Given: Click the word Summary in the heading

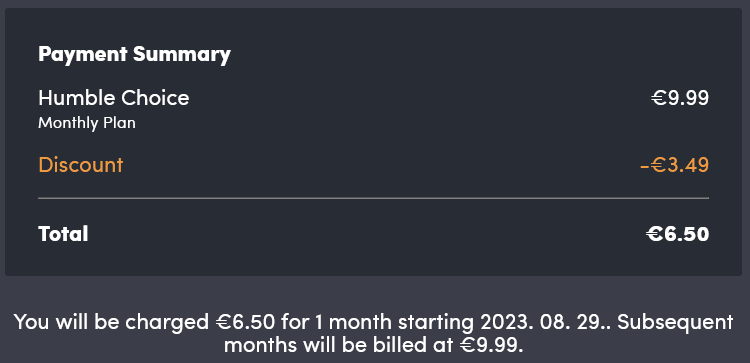Looking at the screenshot, I should 182,55.
